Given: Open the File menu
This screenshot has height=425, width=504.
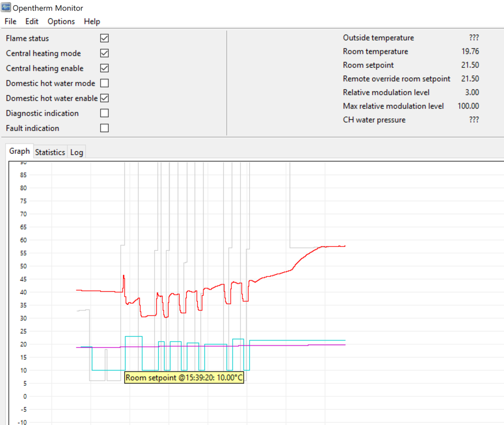Looking at the screenshot, I should click(x=10, y=21).
